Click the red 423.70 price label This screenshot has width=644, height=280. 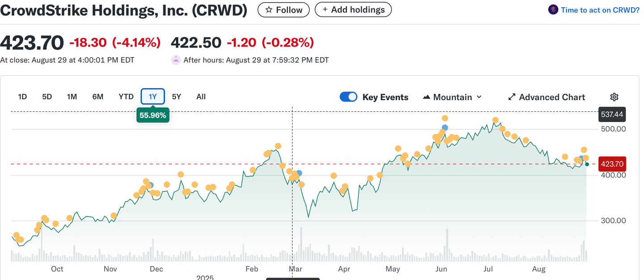pos(612,164)
